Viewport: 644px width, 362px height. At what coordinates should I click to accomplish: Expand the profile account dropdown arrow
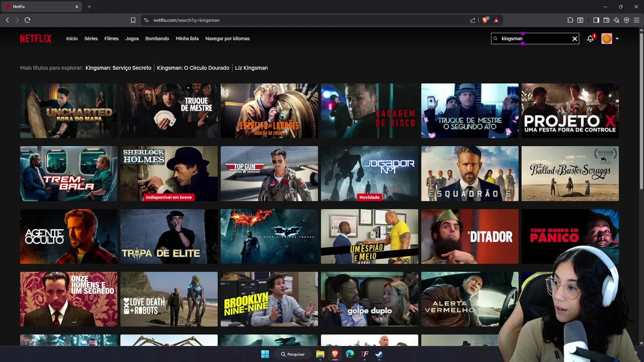(617, 39)
